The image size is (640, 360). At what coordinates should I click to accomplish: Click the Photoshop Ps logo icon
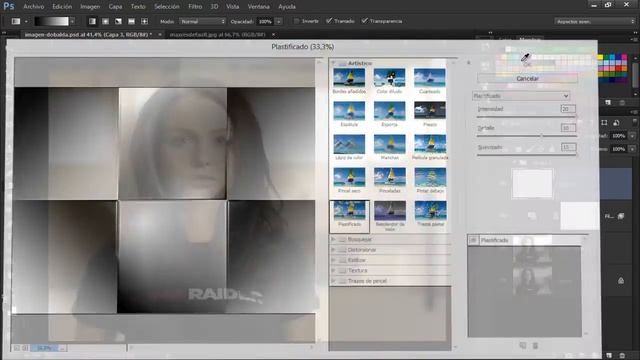click(x=9, y=6)
